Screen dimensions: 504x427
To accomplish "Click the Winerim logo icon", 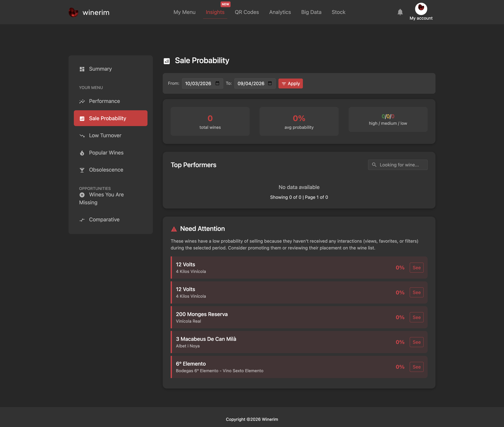I will [73, 12].
